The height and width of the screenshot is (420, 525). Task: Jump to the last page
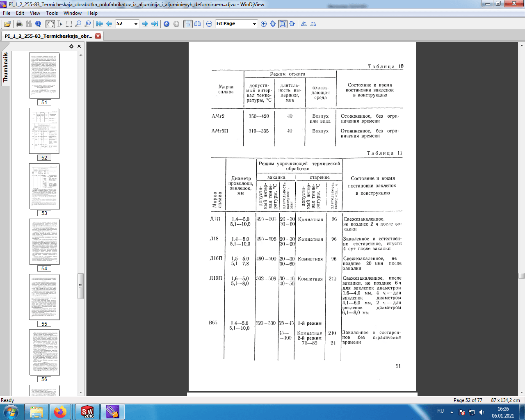pyautogui.click(x=155, y=24)
